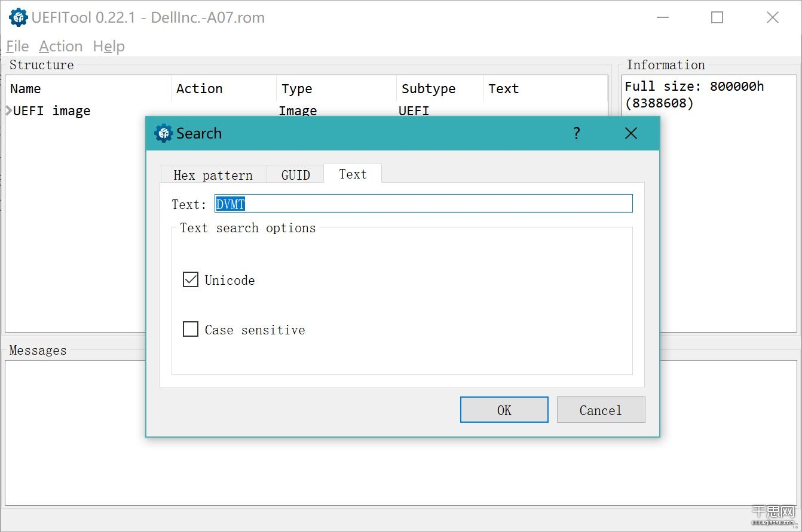
Task: Enable the Case sensitive checkbox
Action: point(190,329)
